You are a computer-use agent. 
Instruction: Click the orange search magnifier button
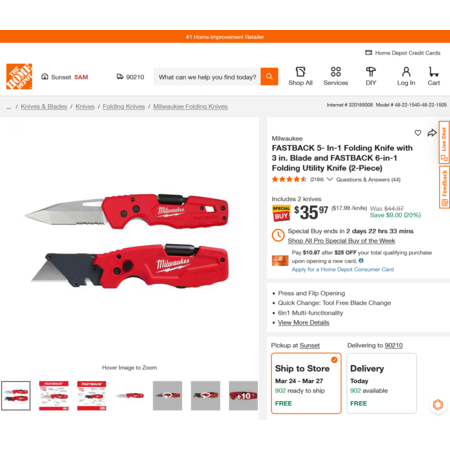pyautogui.click(x=269, y=77)
